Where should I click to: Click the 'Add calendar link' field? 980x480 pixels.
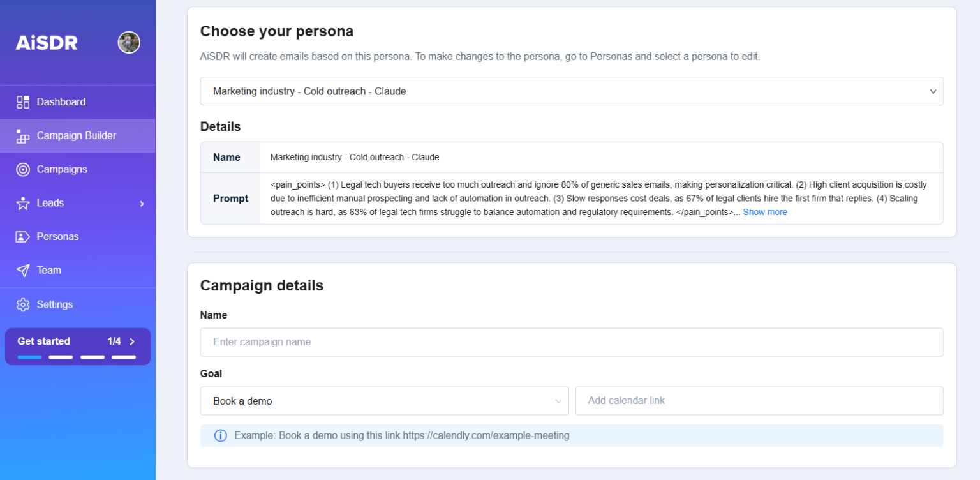click(759, 401)
